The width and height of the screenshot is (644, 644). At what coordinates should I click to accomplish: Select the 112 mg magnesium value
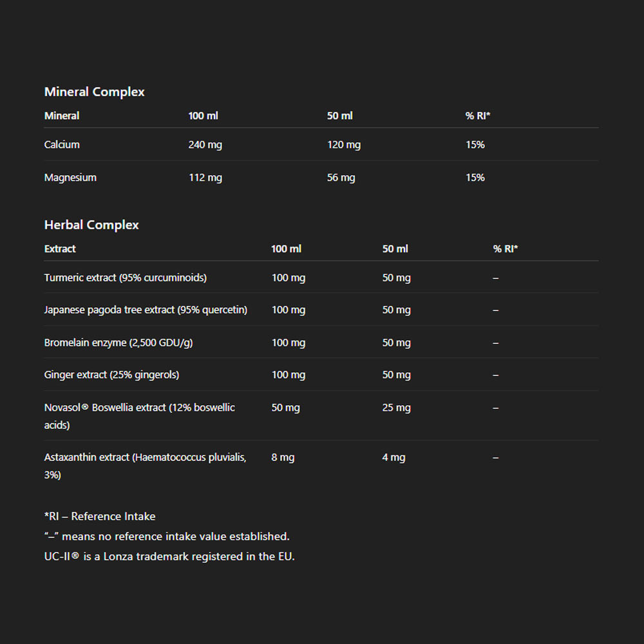205,178
